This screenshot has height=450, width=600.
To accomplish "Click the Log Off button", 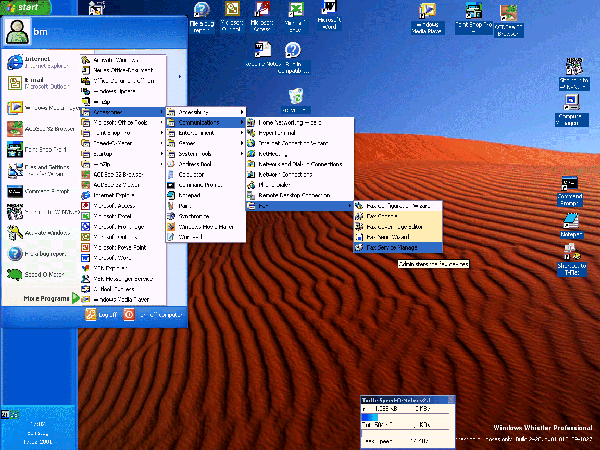I will [101, 315].
